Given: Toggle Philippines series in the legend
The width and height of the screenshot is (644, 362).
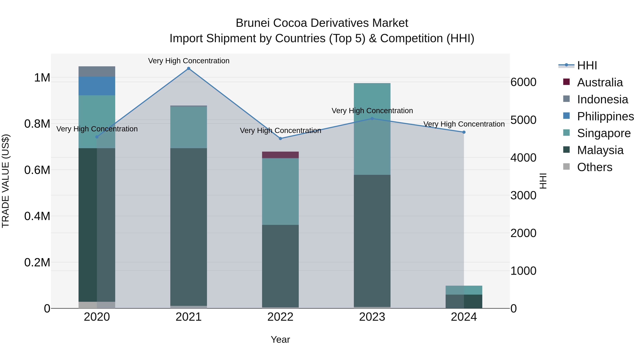Looking at the screenshot, I should 598,116.
